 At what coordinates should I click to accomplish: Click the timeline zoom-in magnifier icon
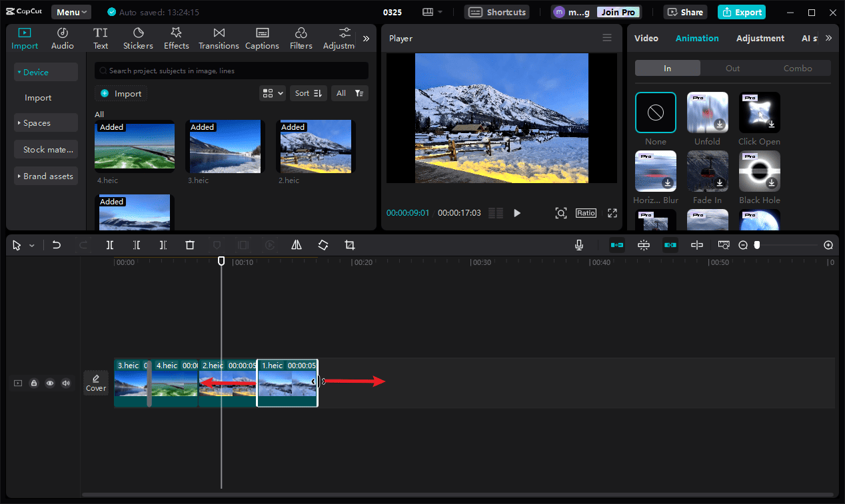828,245
